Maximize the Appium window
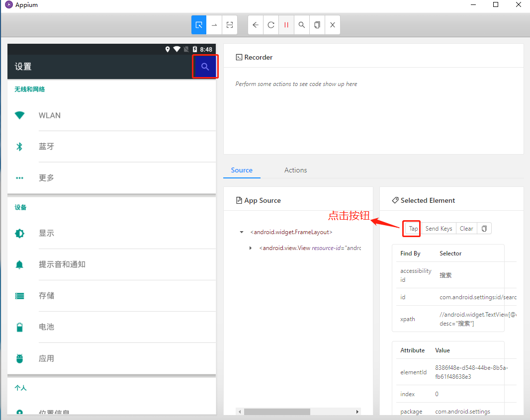530x420 pixels. click(x=496, y=5)
